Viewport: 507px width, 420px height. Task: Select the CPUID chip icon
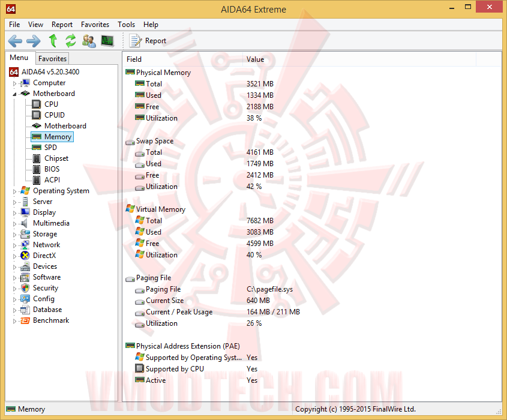click(x=37, y=115)
